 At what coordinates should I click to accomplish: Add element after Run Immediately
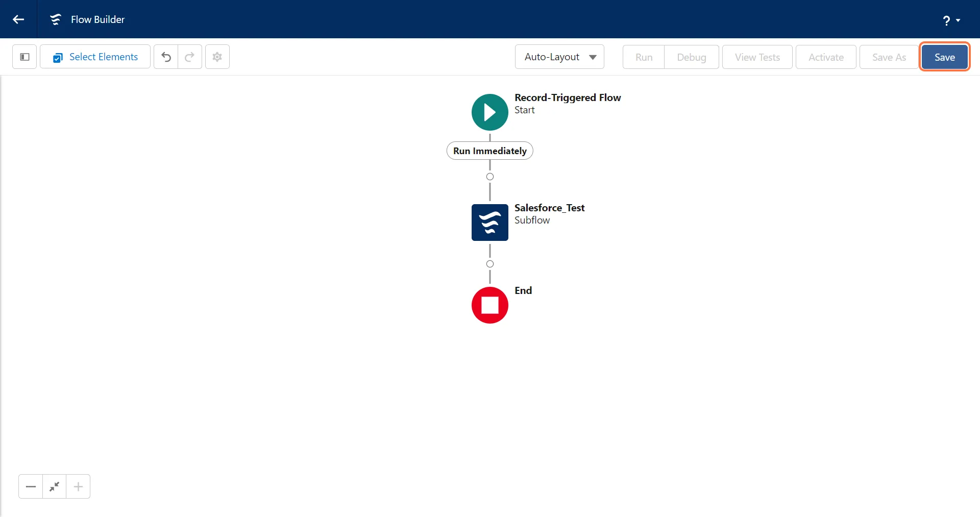489,177
